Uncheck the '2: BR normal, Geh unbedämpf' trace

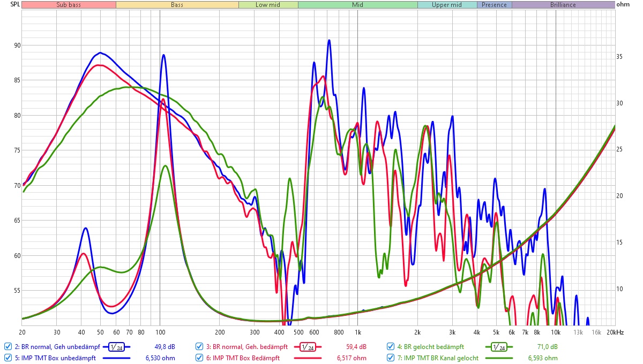pos(8,346)
